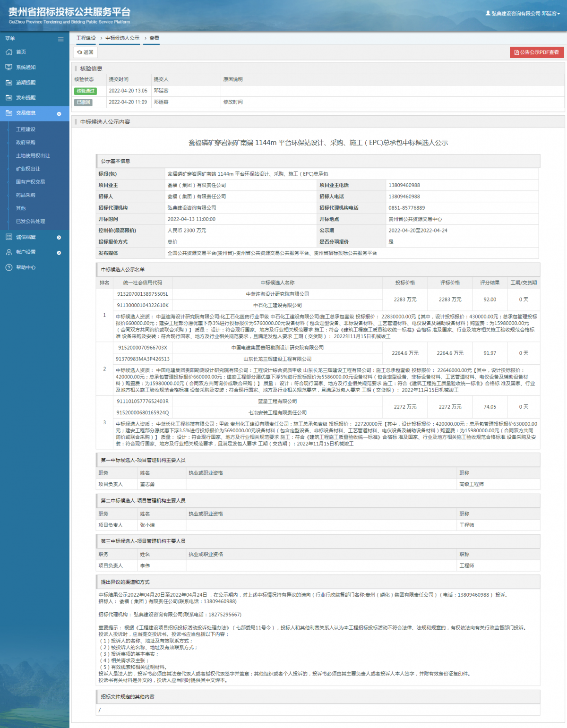The image size is (567, 728).
Task: Click company 七冶安装工程有限责任公司
Action: (277, 412)
